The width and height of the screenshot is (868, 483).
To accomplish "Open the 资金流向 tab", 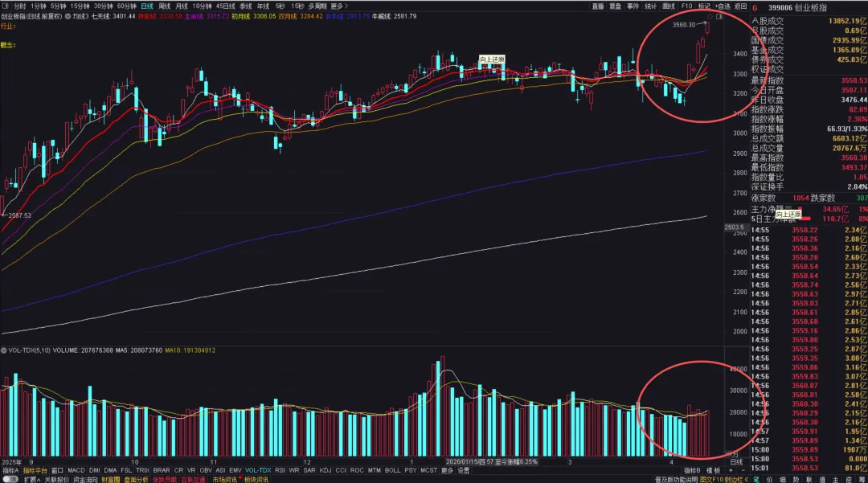I will 85,479.
